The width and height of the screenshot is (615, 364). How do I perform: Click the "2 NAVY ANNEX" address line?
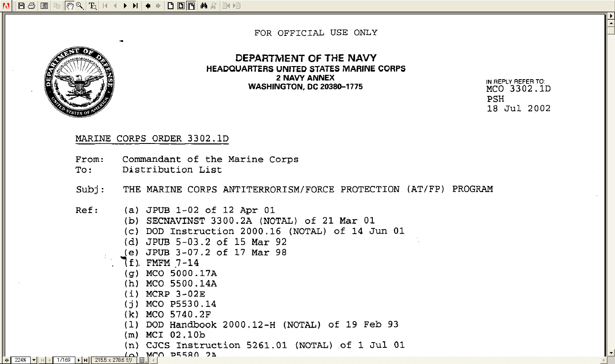(x=306, y=78)
